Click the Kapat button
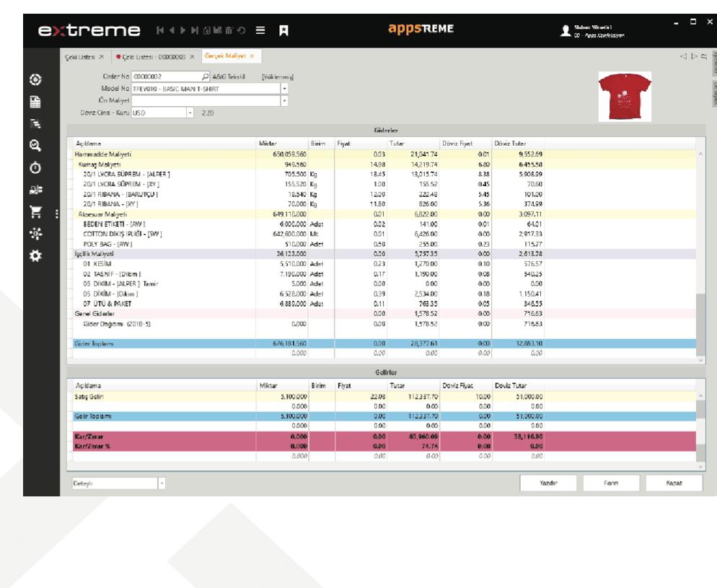This screenshot has width=717, height=588. (x=674, y=483)
